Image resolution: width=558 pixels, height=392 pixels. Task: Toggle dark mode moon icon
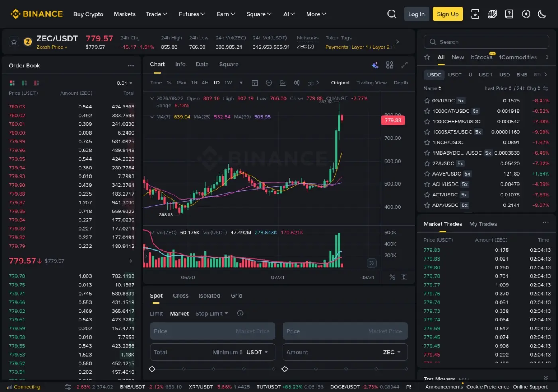[x=542, y=14]
